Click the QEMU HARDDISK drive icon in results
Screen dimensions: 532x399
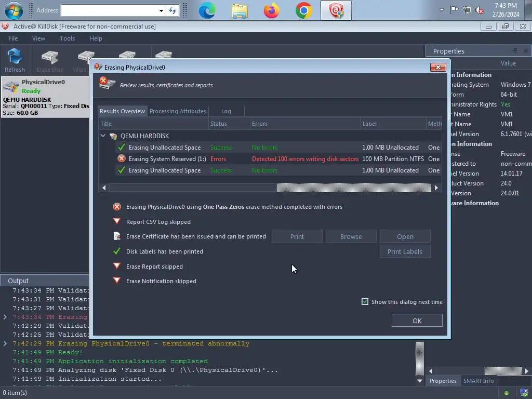click(x=113, y=136)
